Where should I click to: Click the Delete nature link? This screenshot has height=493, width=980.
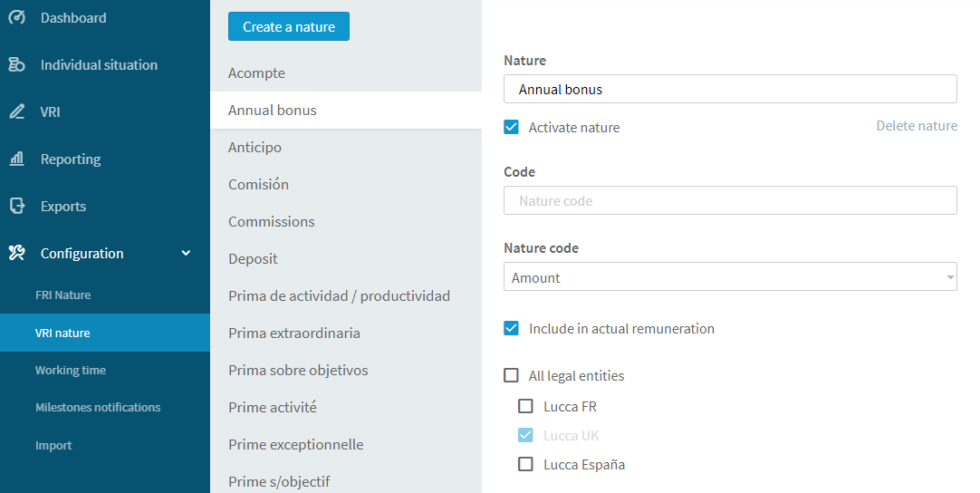[917, 126]
